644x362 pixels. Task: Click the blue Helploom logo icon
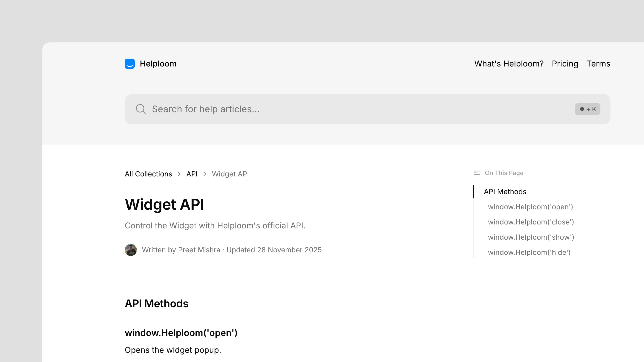pos(130,64)
